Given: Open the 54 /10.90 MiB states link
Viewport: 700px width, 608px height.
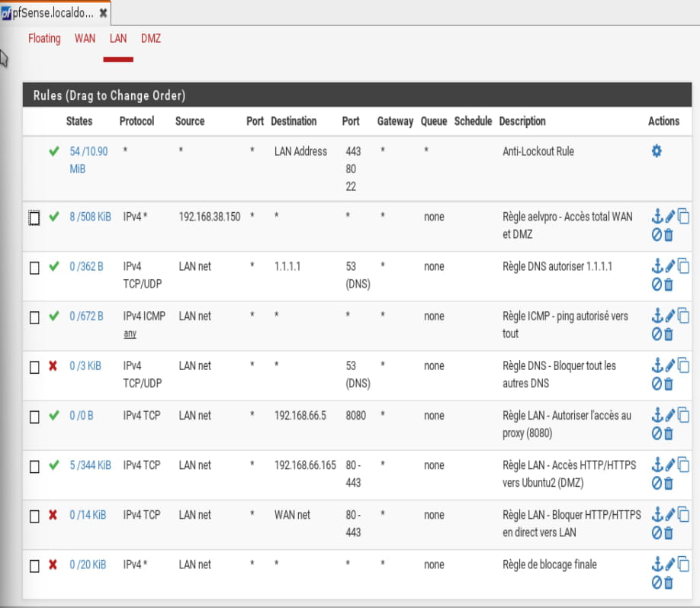Looking at the screenshot, I should click(88, 159).
